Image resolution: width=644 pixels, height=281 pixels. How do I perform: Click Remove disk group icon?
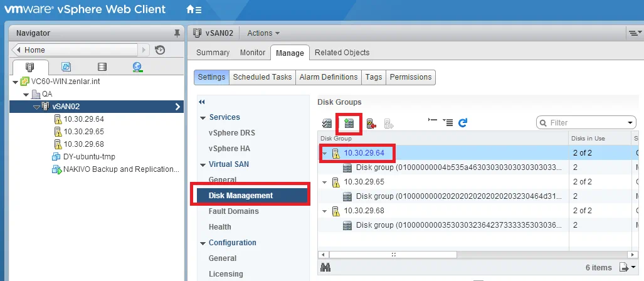371,124
